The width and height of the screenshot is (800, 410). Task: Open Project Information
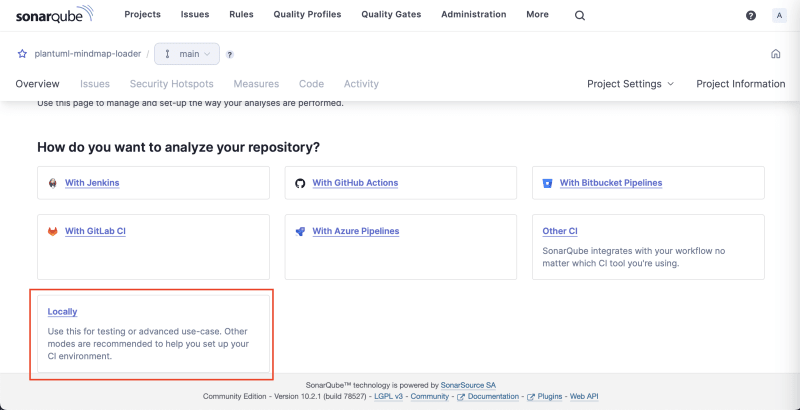741,84
